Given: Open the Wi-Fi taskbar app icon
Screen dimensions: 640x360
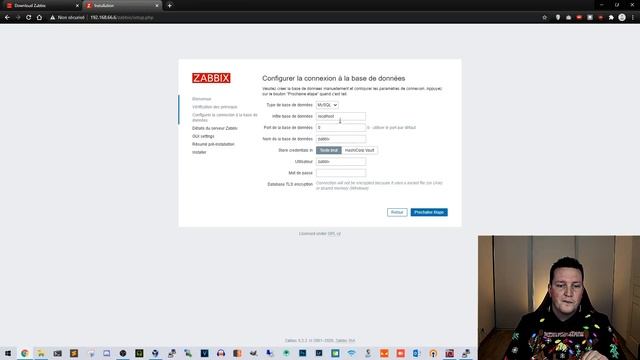Looking at the screenshot, I should pos(351,353).
